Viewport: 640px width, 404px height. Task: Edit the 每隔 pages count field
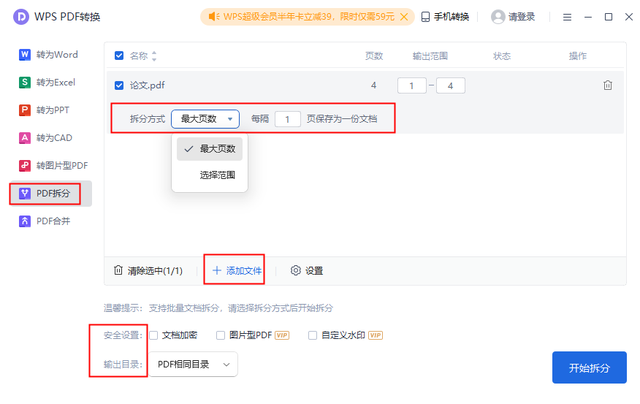coord(288,119)
